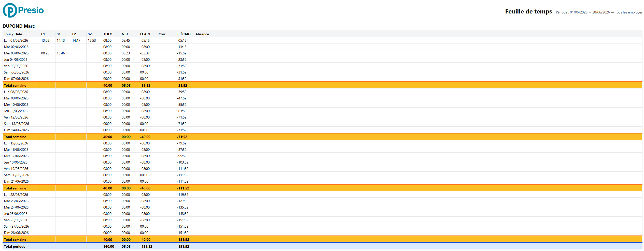
Task: Click the Mer 03/06/2026 row label
Action: click(16, 53)
